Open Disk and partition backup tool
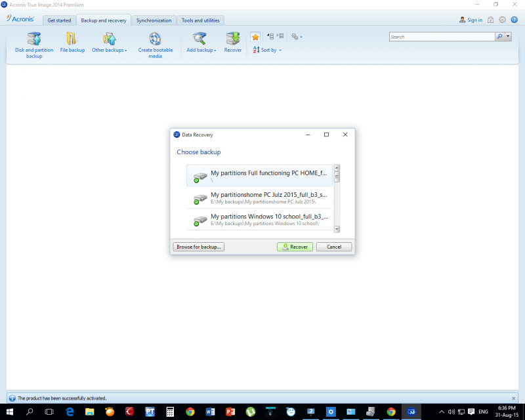 tap(34, 45)
